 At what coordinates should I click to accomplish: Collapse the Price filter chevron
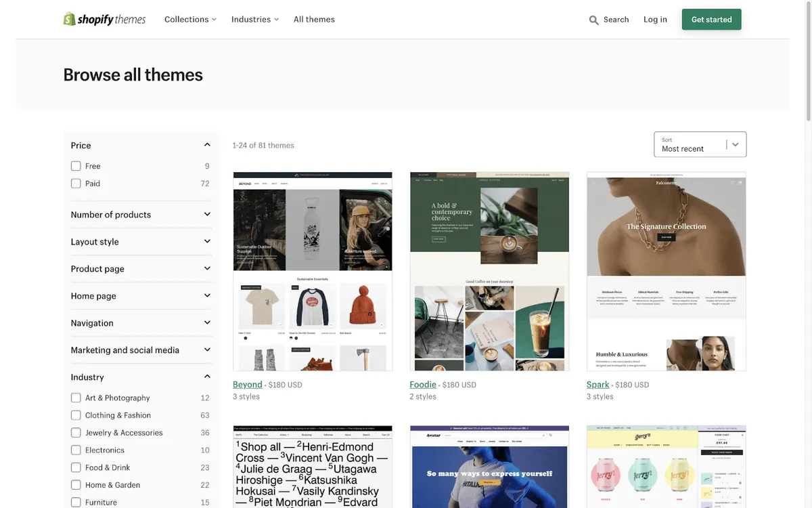point(207,145)
